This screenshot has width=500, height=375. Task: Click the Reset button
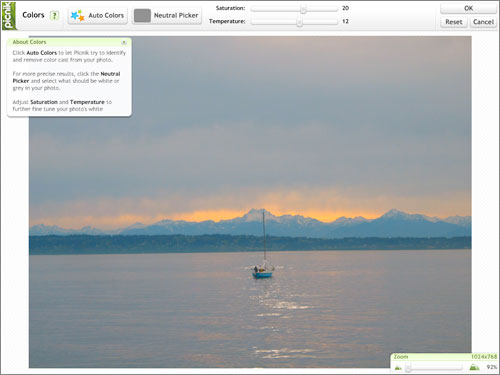(454, 22)
